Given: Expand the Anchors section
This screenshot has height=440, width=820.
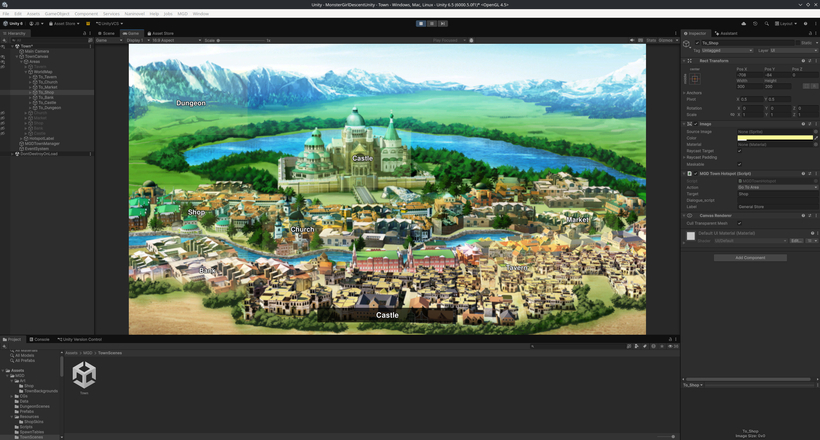Looking at the screenshot, I should (x=684, y=93).
